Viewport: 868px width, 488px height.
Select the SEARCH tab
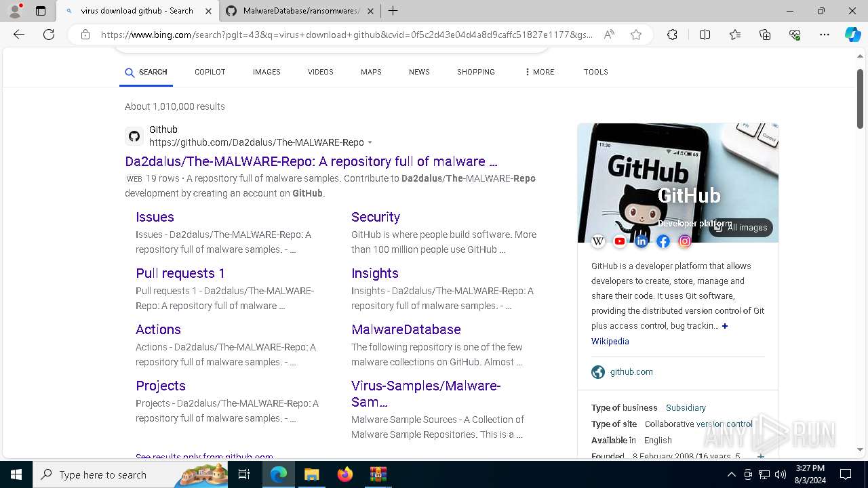click(x=146, y=72)
